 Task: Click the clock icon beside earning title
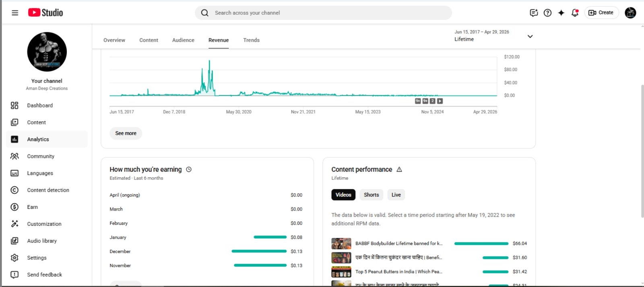pos(189,170)
